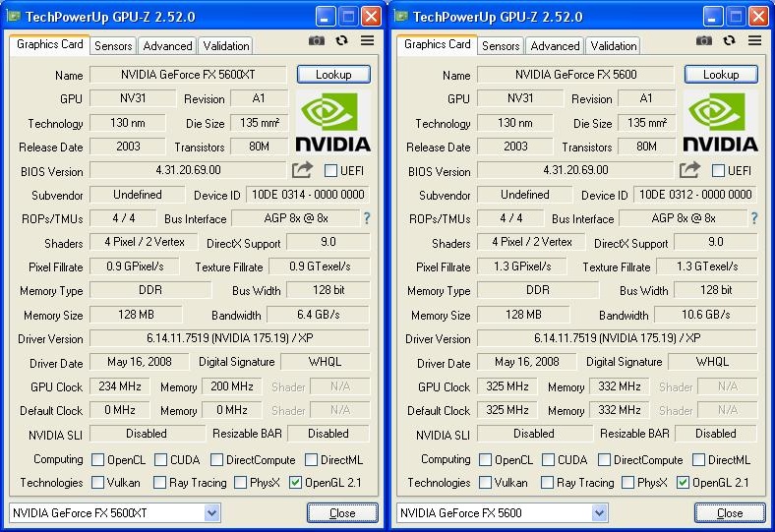Click GPU-Z title bar icon of FX 5600 window
775x532 pixels.
coord(401,17)
